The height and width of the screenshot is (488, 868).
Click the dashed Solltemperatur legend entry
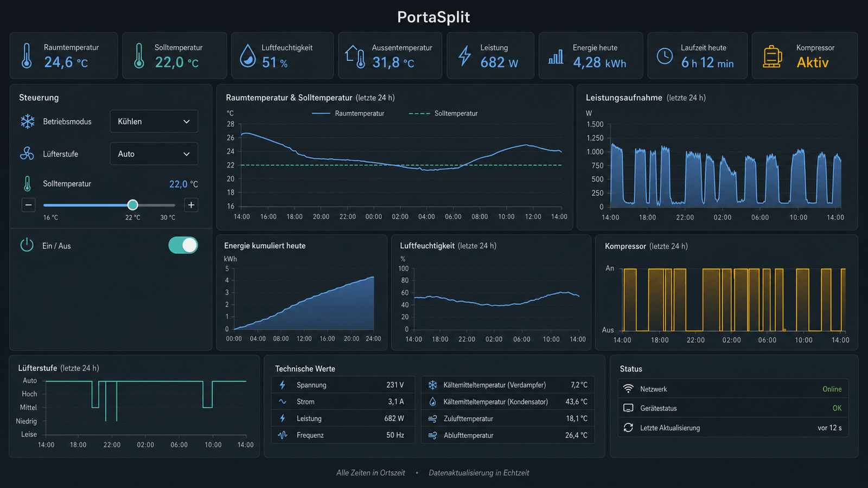(x=443, y=113)
